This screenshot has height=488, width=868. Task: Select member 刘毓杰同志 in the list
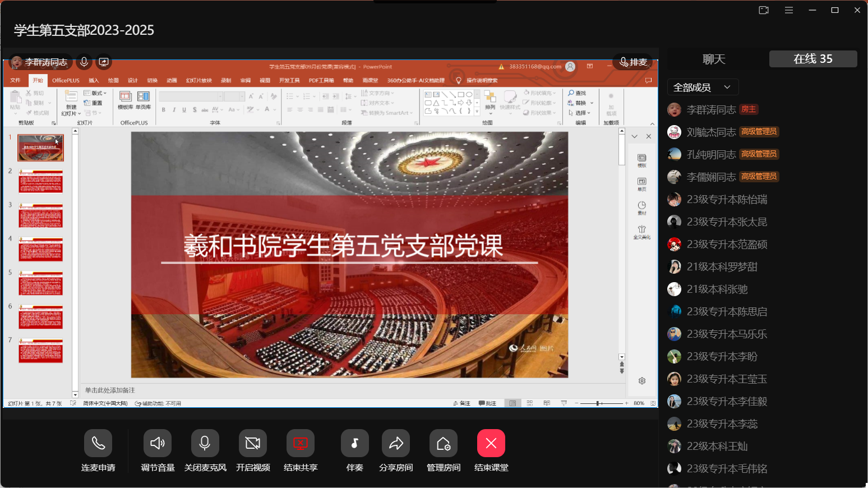pos(711,132)
